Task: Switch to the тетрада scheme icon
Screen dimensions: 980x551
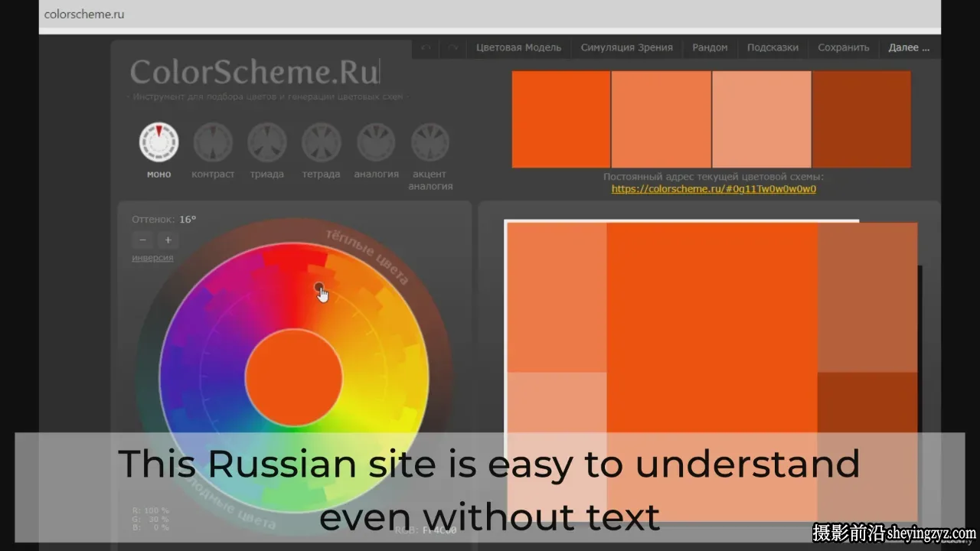Action: [322, 142]
